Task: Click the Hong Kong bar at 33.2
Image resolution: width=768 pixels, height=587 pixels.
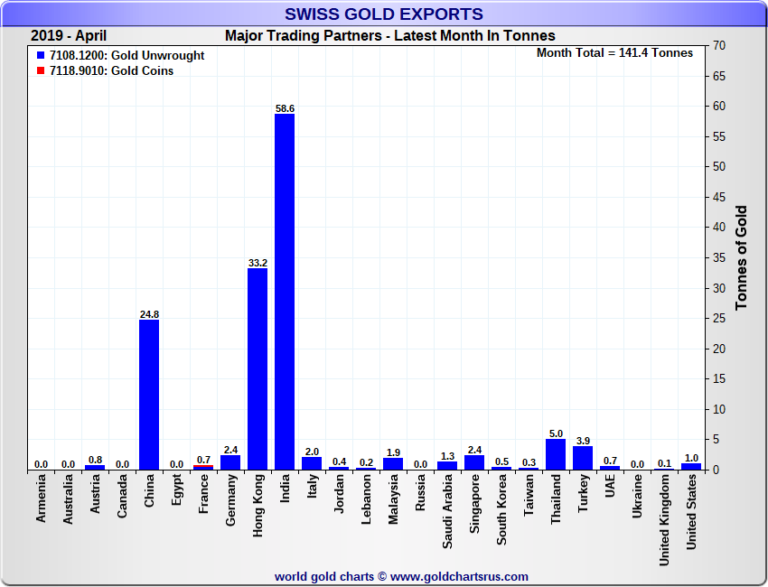Action: 257,368
